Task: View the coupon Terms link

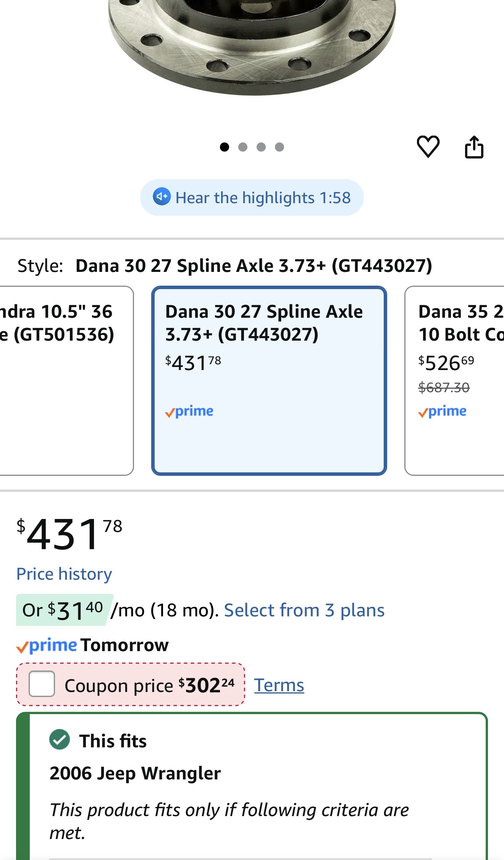Action: pos(279,685)
